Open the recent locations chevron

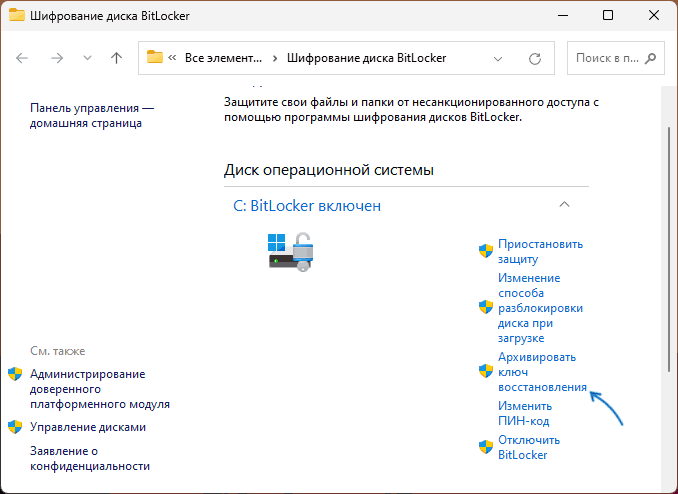87,58
